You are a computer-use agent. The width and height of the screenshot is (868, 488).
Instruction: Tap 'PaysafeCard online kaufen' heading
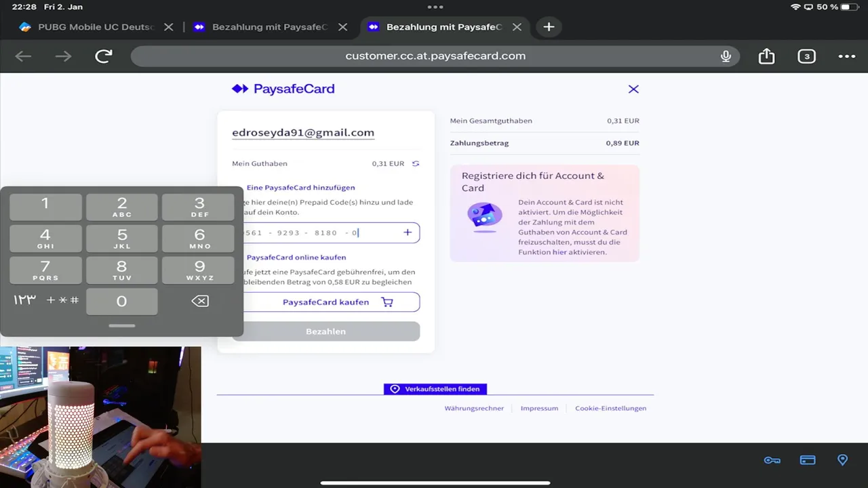296,258
